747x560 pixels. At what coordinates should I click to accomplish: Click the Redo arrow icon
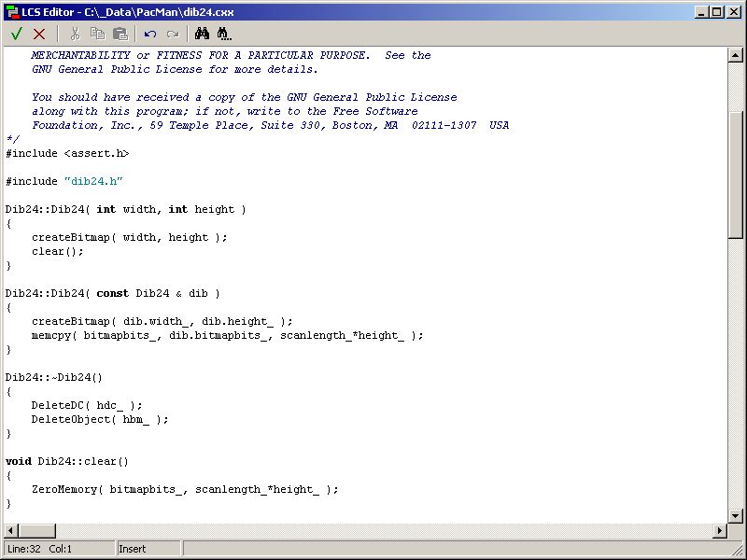point(173,33)
